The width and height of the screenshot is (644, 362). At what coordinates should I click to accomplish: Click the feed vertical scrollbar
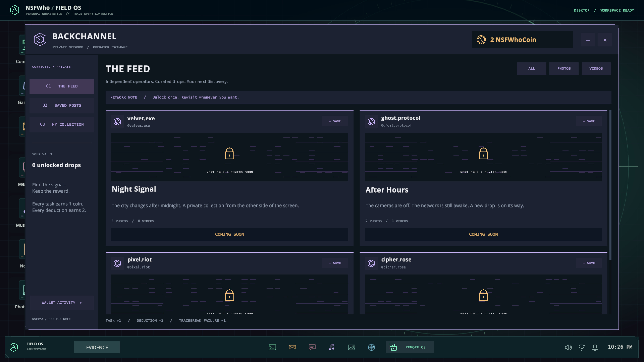pos(610,185)
